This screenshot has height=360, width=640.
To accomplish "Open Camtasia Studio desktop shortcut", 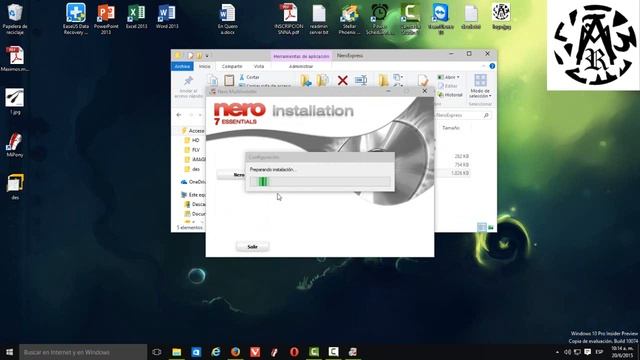I will click(410, 19).
